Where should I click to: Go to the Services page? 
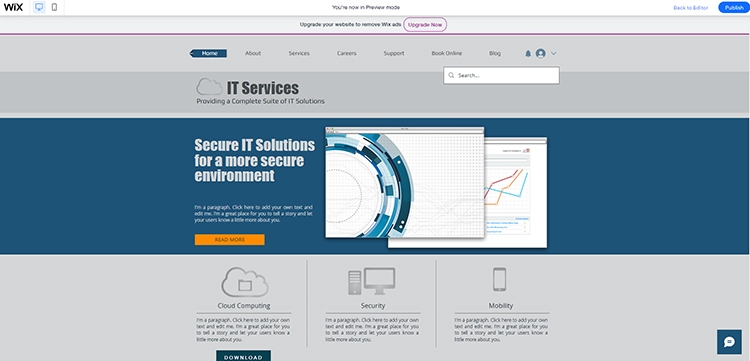point(299,54)
